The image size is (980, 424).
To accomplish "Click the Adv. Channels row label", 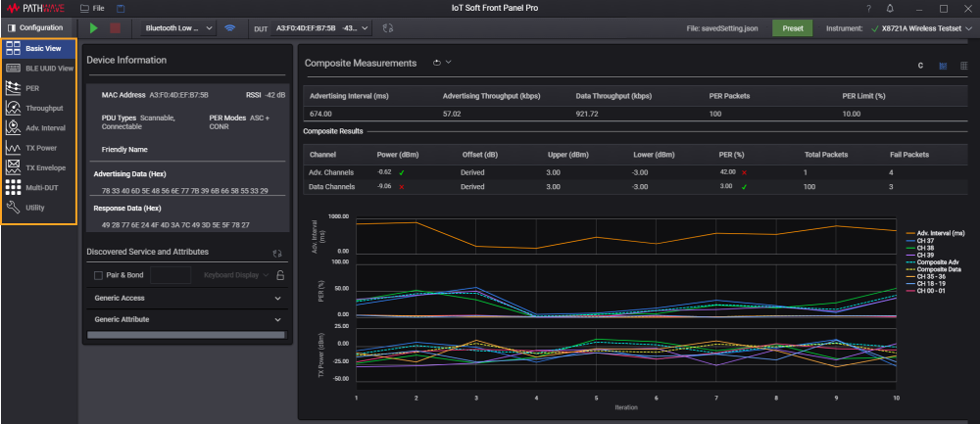I will click(331, 171).
